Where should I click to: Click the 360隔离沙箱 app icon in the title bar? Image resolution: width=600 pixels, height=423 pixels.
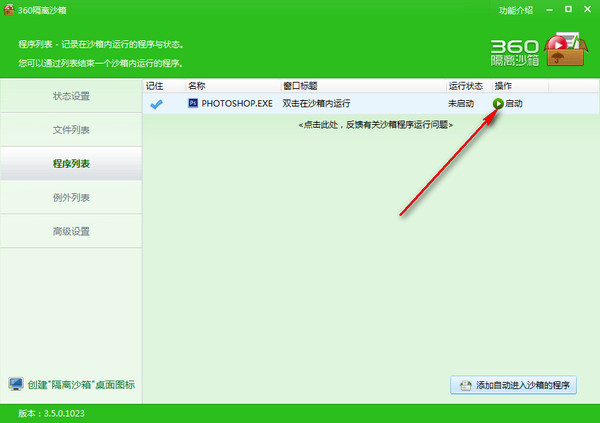[x=8, y=9]
